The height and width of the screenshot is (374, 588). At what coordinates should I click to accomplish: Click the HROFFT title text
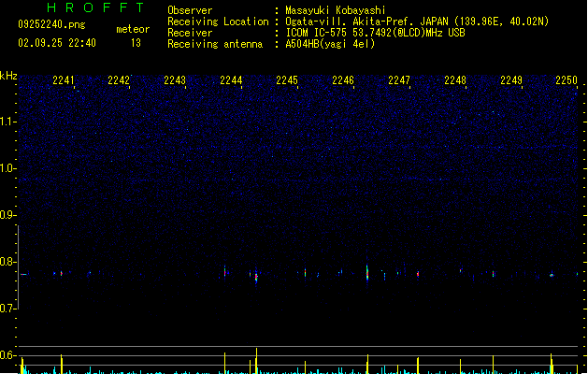click(x=95, y=7)
